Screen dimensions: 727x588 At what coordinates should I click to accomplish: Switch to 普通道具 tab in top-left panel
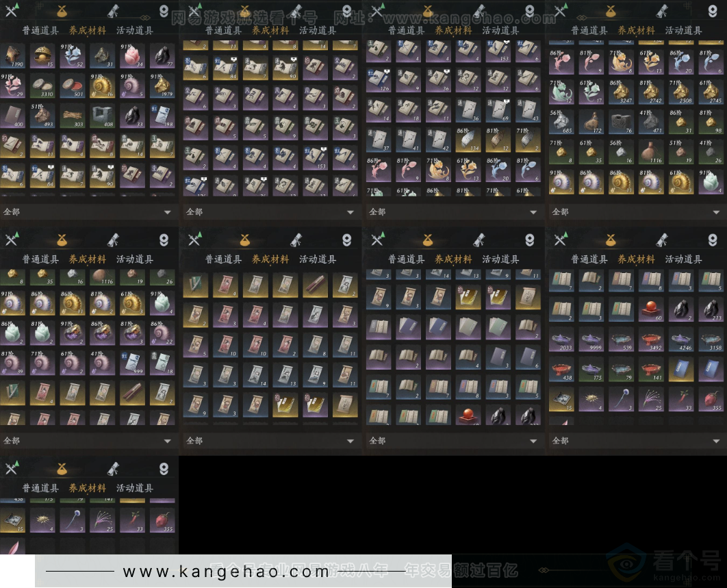click(40, 30)
